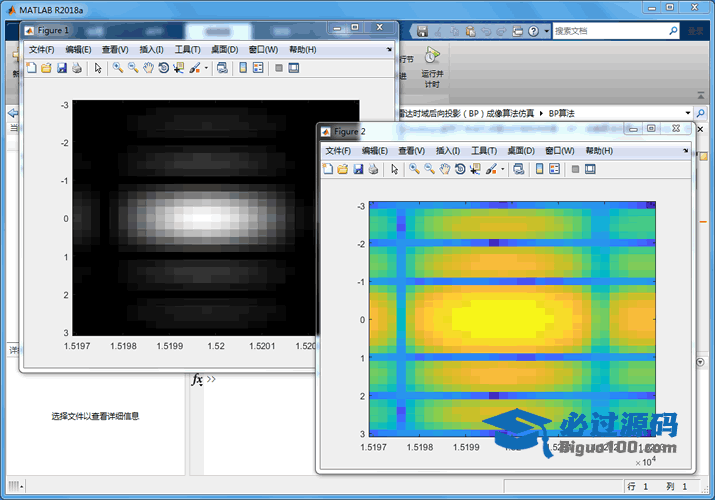Select Zoom In tool in Figure 1

(118, 68)
